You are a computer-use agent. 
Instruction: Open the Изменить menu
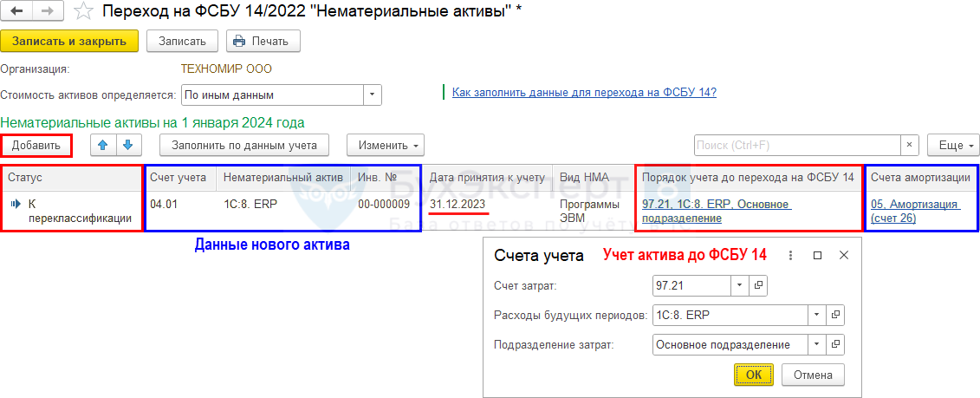tap(385, 146)
